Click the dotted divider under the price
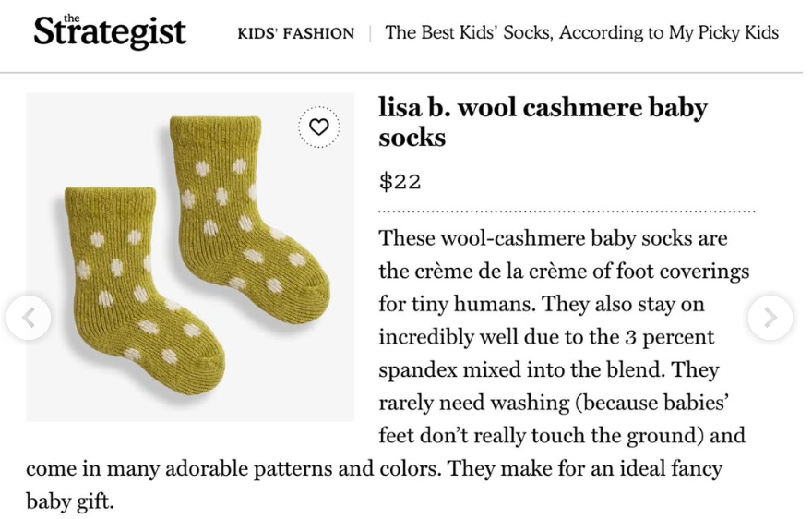Viewport: 812px width, 519px height. coord(567,211)
